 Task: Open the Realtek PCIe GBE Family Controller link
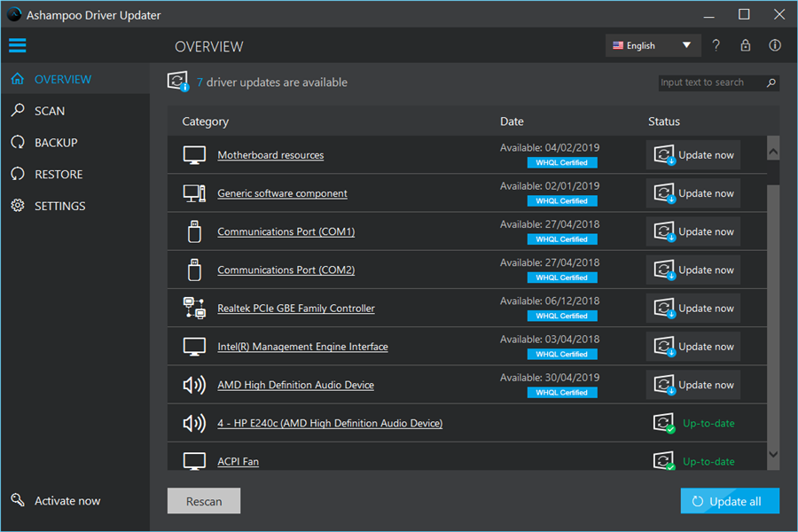(x=295, y=308)
